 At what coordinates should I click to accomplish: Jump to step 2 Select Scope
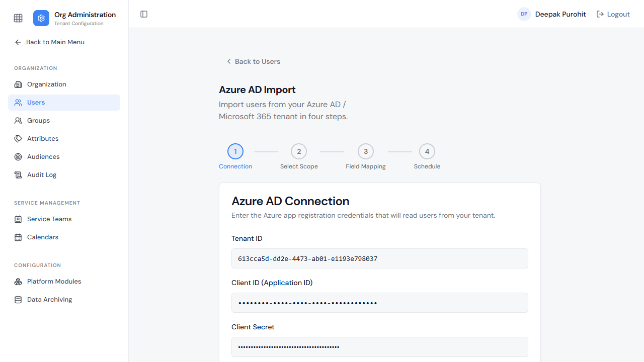[x=299, y=151]
